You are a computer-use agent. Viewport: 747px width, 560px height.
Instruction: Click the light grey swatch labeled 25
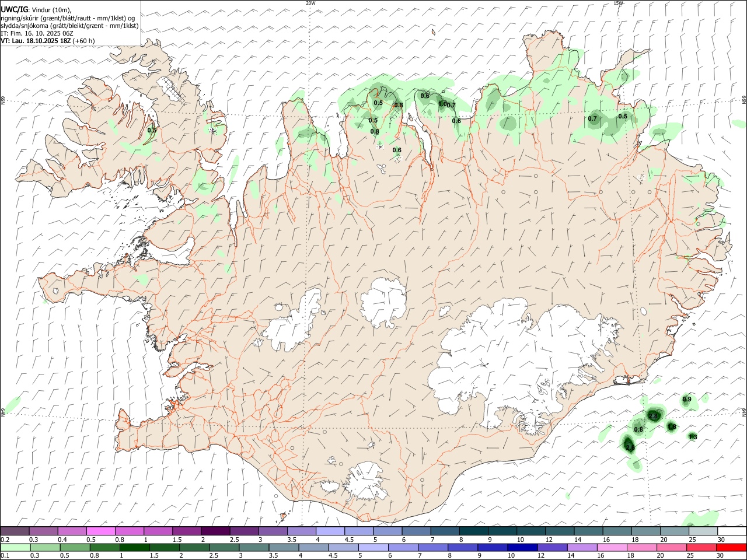point(703,531)
